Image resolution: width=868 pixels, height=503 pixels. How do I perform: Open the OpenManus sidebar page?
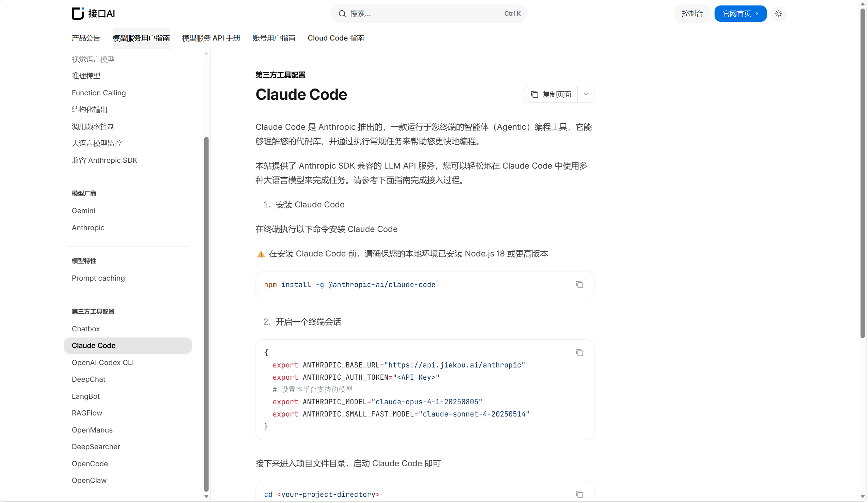point(92,430)
